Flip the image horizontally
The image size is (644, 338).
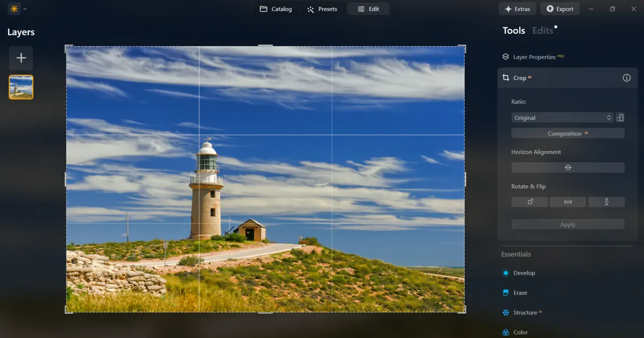pos(568,202)
